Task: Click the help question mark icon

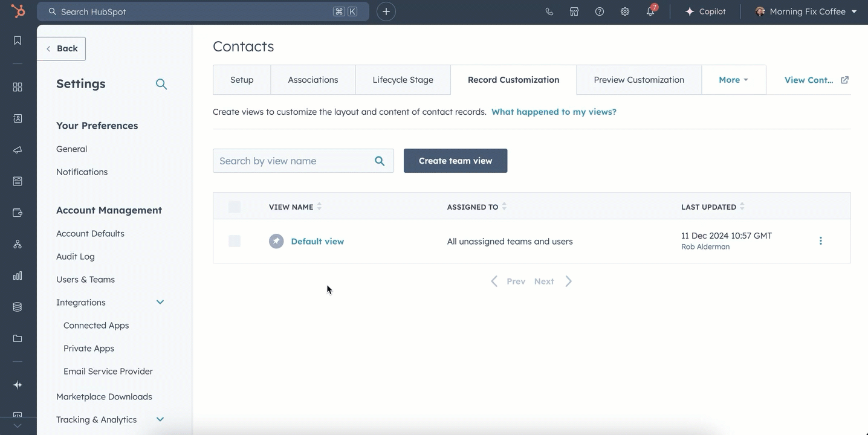Action: point(600,11)
